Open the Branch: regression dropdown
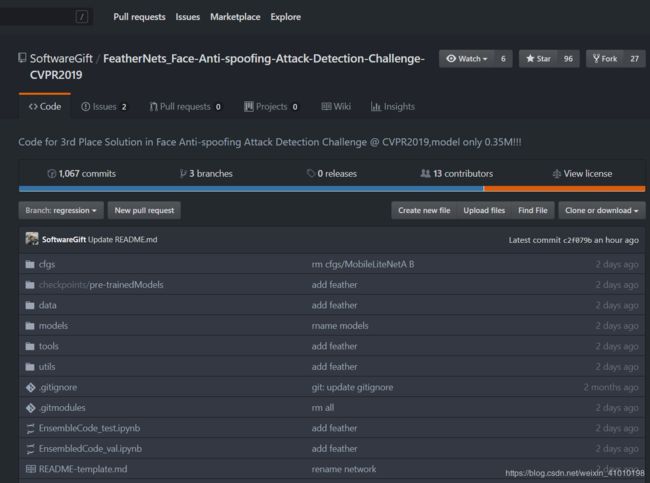 [x=61, y=210]
